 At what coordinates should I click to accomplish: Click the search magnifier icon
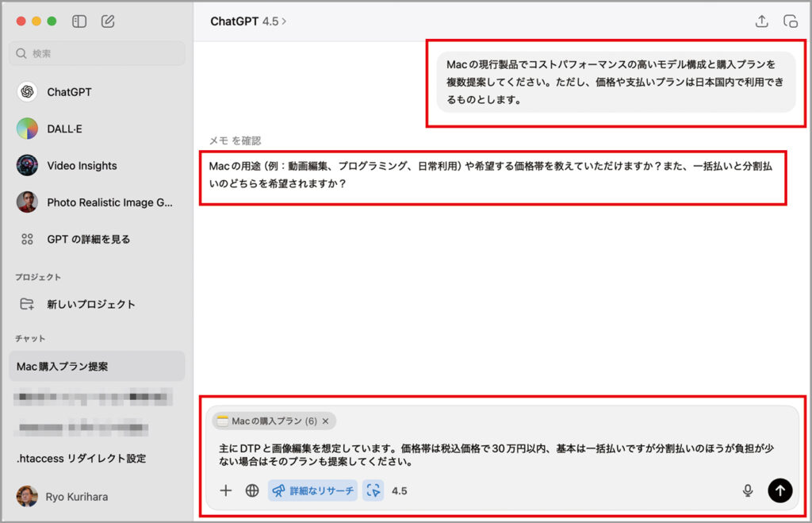(21, 53)
